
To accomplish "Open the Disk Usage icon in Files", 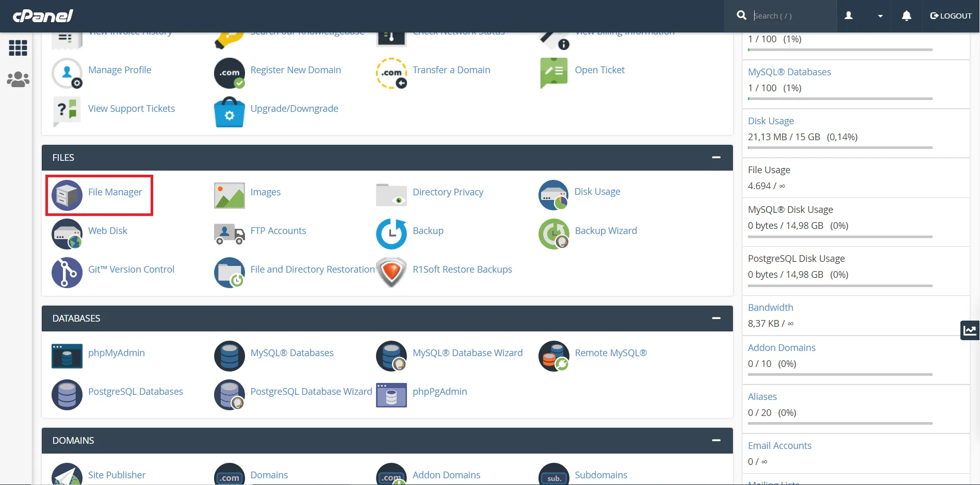I will pos(554,195).
